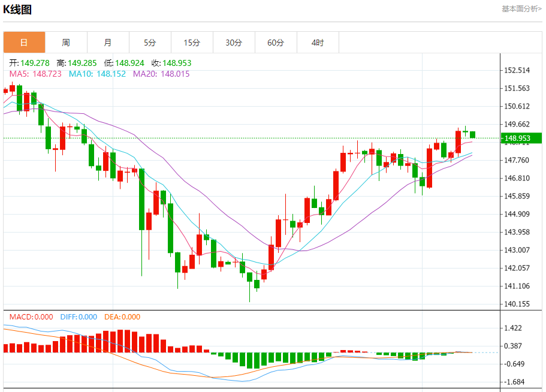The image size is (546, 392).
Task: Open the 5分 five-minute chart tab
Action: click(x=150, y=43)
